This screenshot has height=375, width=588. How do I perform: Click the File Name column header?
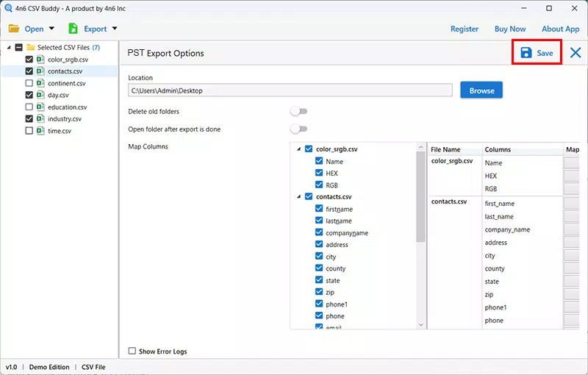pos(455,149)
